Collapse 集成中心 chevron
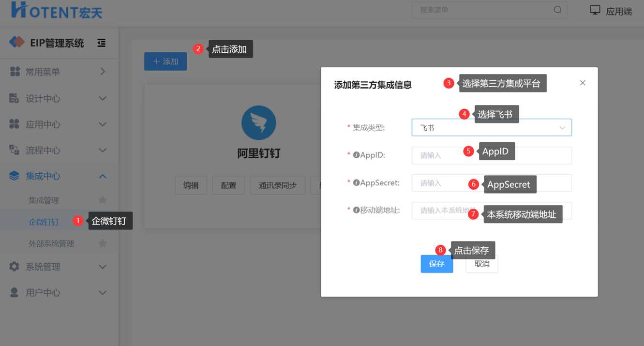 [x=103, y=176]
